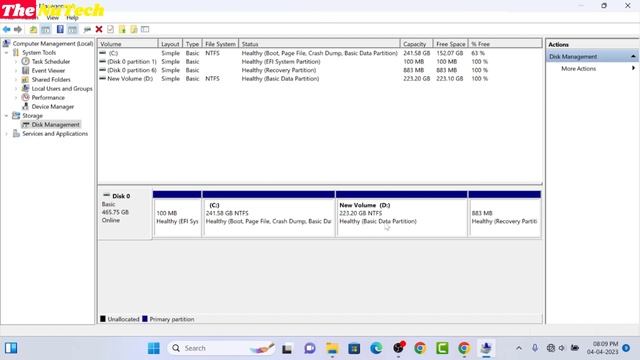Sort by the % Free column header
This screenshot has width=640, height=360.
(x=505, y=44)
